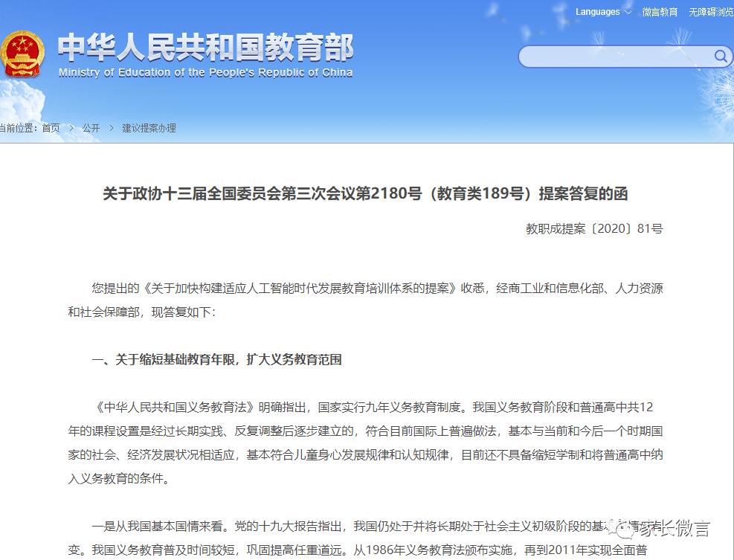Open 公开 in the breadcrumb
Image resolution: width=734 pixels, height=560 pixels.
pos(91,128)
